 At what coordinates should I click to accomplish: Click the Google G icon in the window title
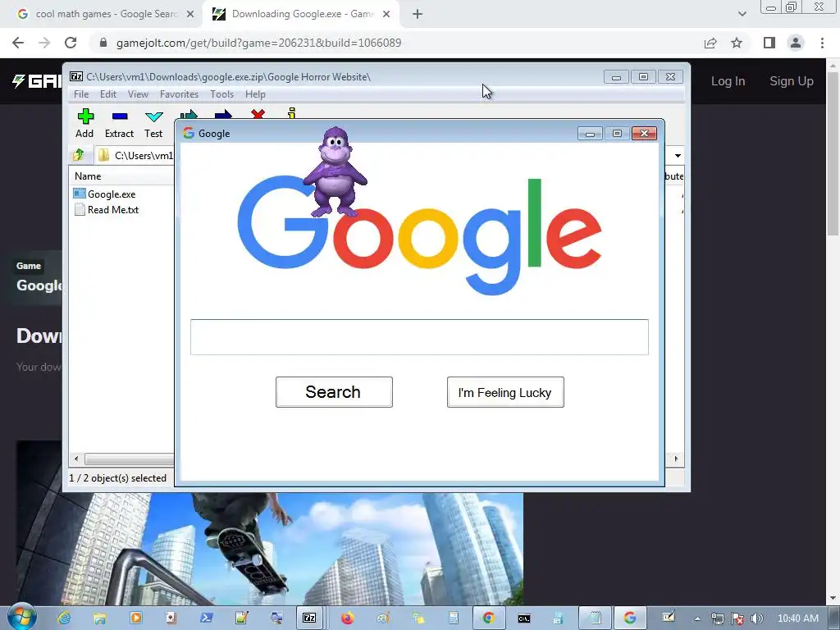pyautogui.click(x=188, y=133)
